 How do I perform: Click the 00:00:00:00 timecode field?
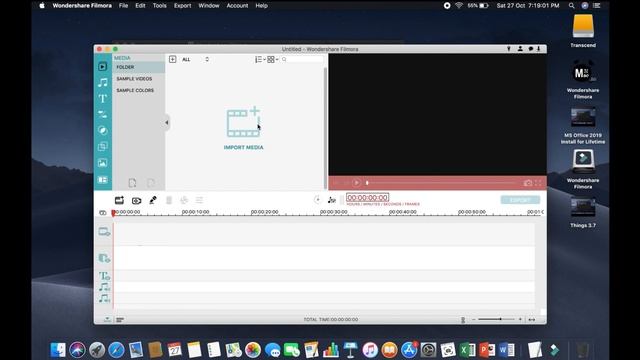pos(367,198)
